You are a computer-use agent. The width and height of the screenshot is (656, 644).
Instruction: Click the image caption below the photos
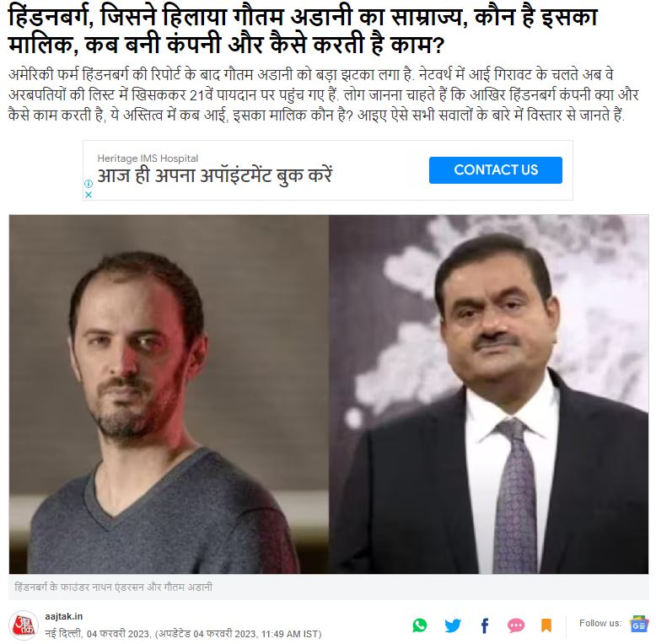[113, 588]
